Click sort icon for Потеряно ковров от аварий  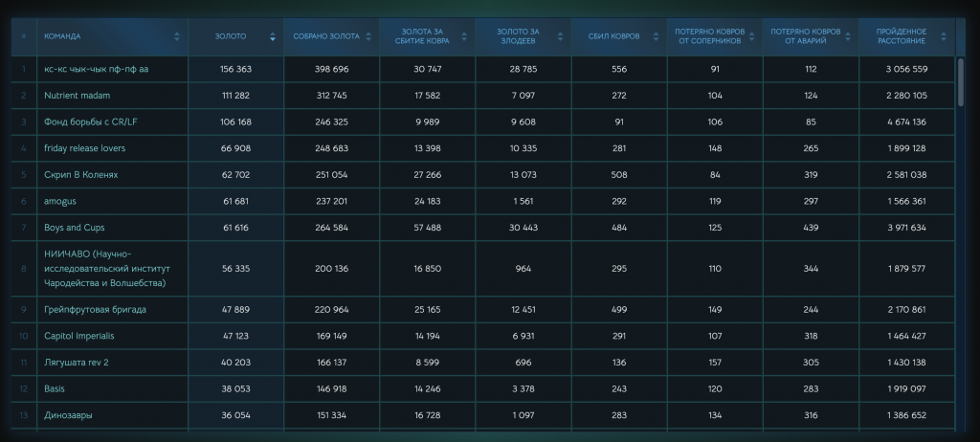(848, 36)
